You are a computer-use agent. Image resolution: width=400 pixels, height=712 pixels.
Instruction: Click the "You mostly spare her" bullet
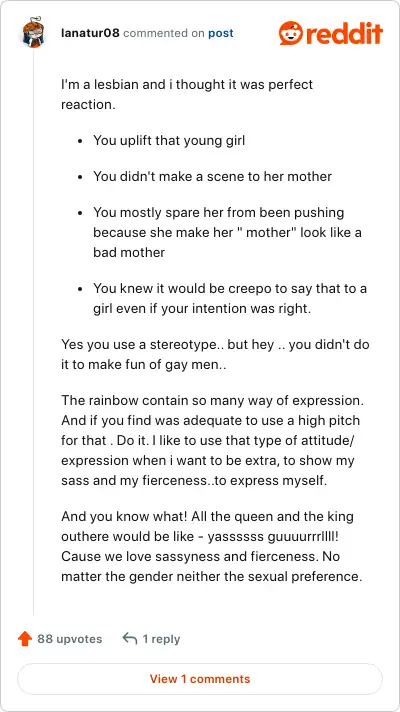click(x=227, y=232)
